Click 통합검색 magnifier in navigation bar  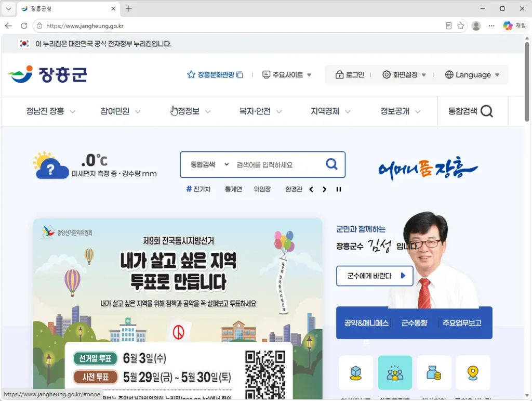pos(486,111)
